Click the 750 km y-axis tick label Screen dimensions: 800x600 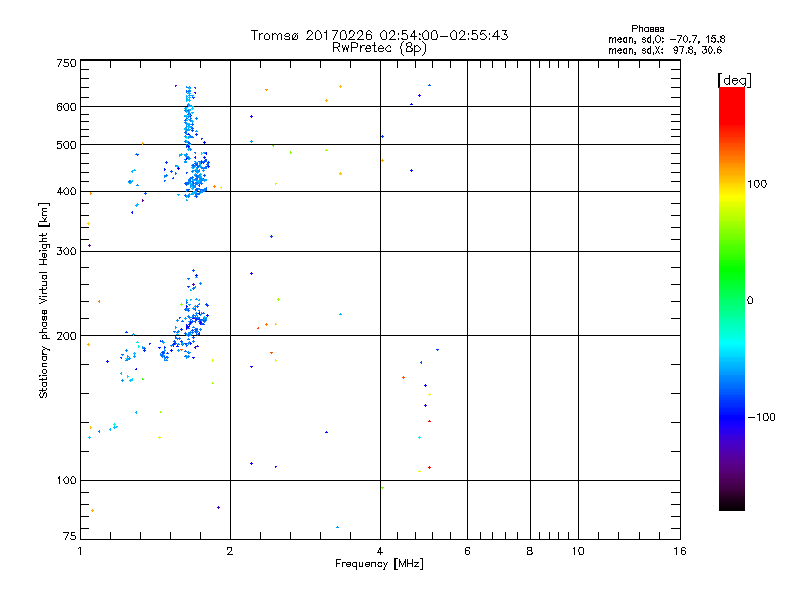(x=66, y=63)
